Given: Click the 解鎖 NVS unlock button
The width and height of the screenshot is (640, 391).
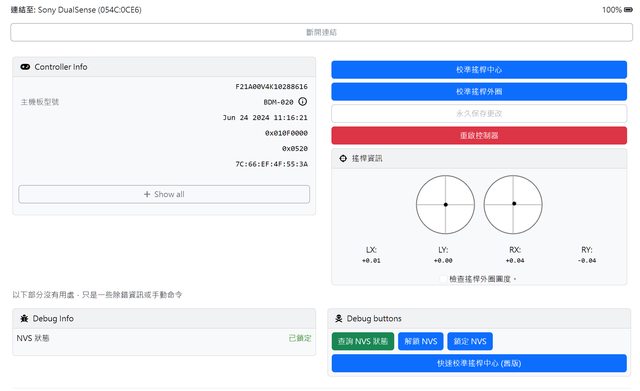Looking at the screenshot, I should (x=421, y=341).
